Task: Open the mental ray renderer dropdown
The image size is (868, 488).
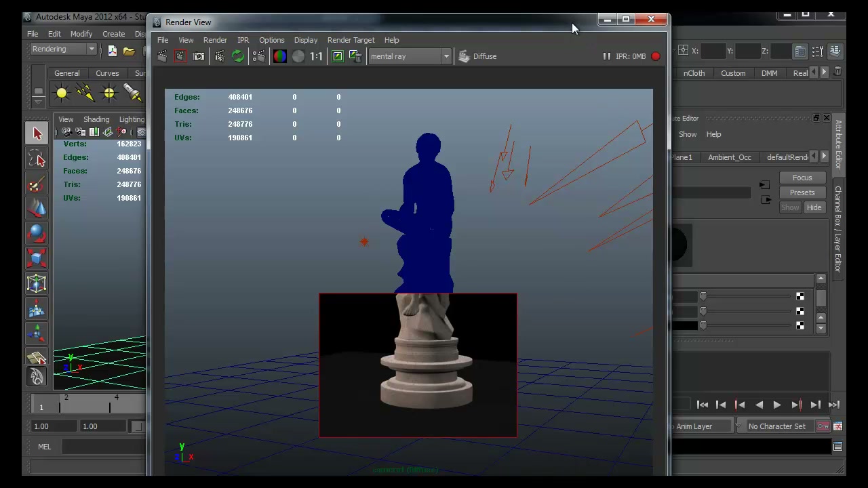Action: point(410,56)
